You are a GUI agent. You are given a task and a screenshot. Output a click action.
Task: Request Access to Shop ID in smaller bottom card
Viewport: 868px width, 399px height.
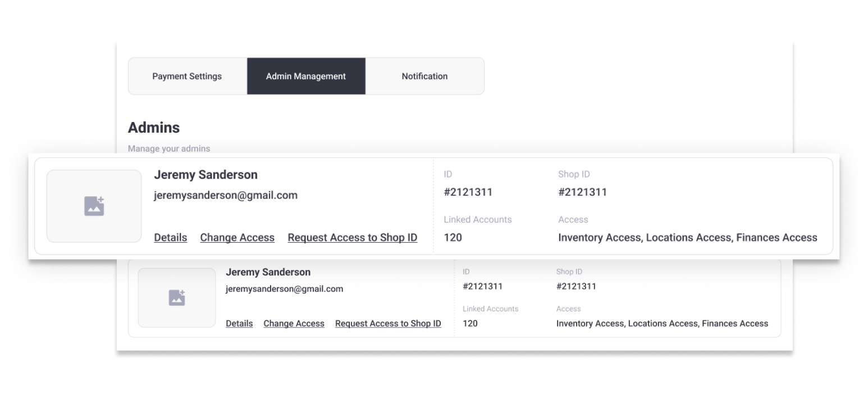click(x=388, y=324)
